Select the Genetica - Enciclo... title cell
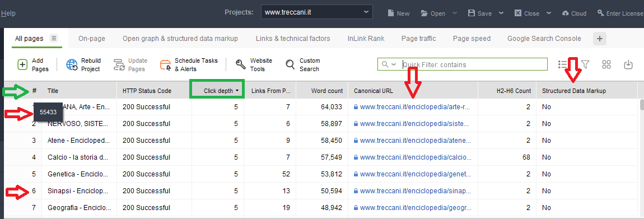Image resolution: width=644 pixels, height=219 pixels. [x=80, y=174]
